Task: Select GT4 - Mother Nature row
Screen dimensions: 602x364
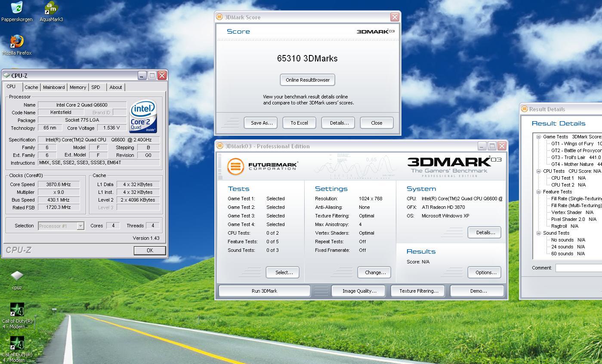Action: pos(576,164)
